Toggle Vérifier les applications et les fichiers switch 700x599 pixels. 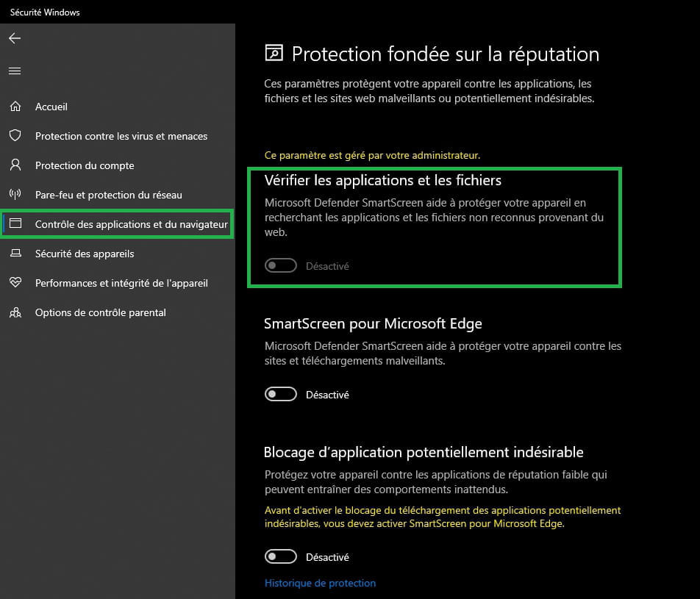[281, 265]
